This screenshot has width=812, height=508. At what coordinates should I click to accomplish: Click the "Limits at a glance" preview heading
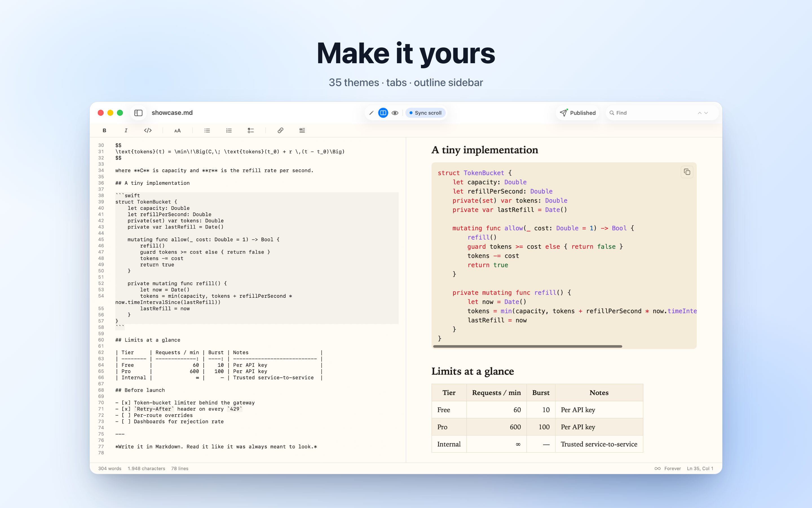pyautogui.click(x=473, y=371)
